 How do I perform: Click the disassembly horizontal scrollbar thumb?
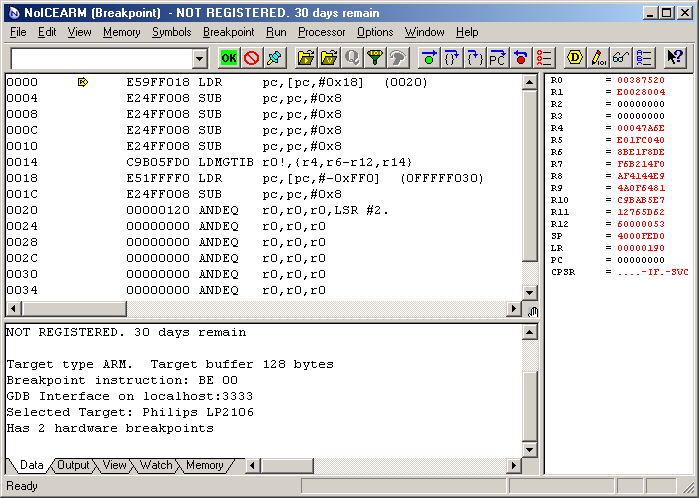[x=74, y=308]
